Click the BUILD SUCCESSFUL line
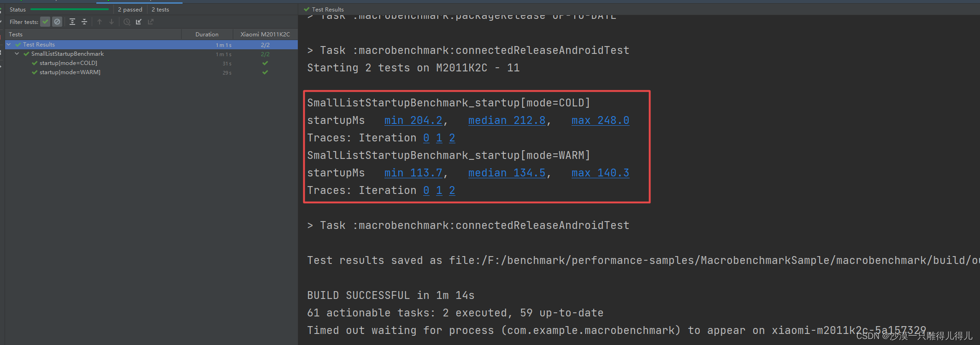The width and height of the screenshot is (980, 345). [x=391, y=295]
